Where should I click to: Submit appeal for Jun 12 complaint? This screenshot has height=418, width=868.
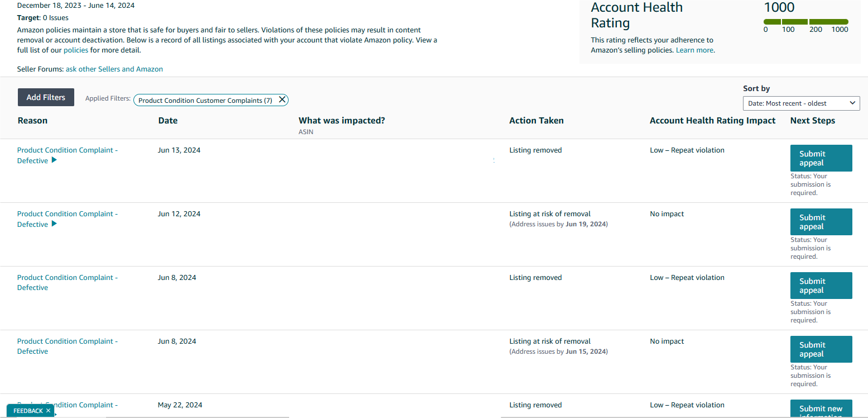[821, 222]
